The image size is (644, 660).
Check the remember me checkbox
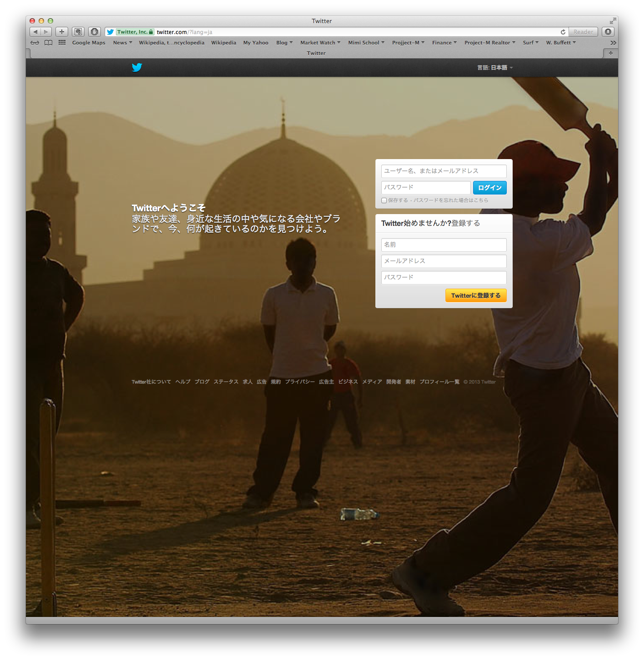click(384, 200)
